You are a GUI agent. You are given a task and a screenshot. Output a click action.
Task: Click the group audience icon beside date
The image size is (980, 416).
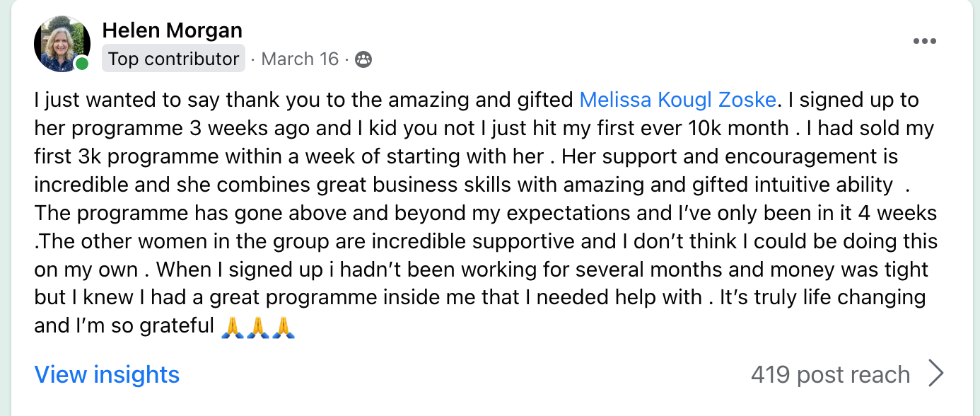[x=363, y=59]
